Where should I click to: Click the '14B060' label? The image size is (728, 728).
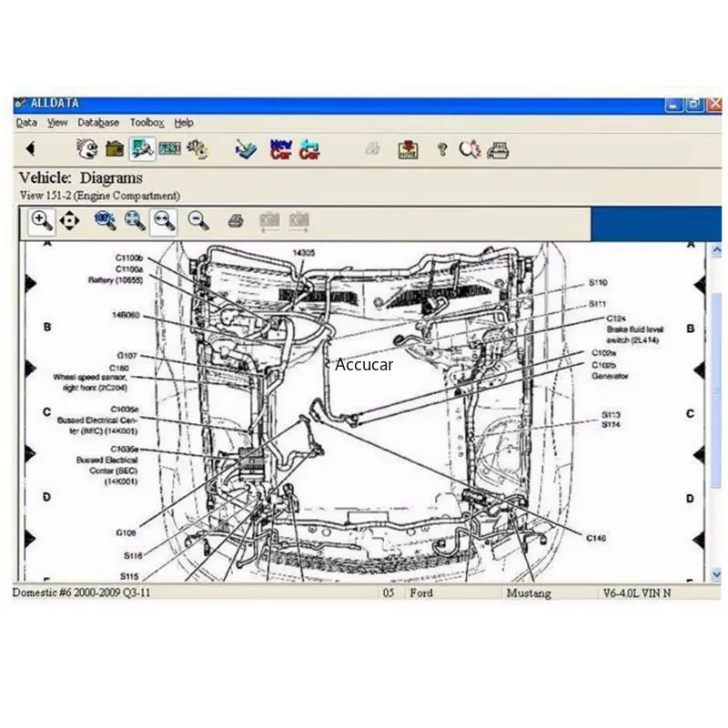[x=126, y=315]
